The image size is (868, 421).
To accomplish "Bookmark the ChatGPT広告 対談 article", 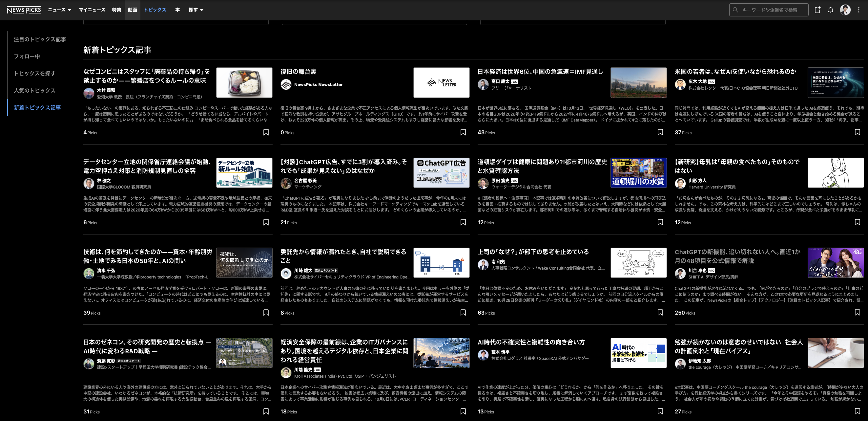I will 463,222.
